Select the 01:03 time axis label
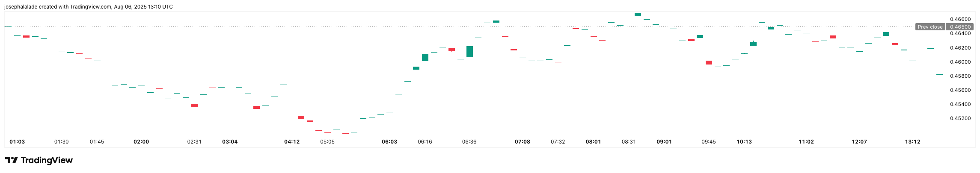Screen dimensions: 980x173 [17, 142]
